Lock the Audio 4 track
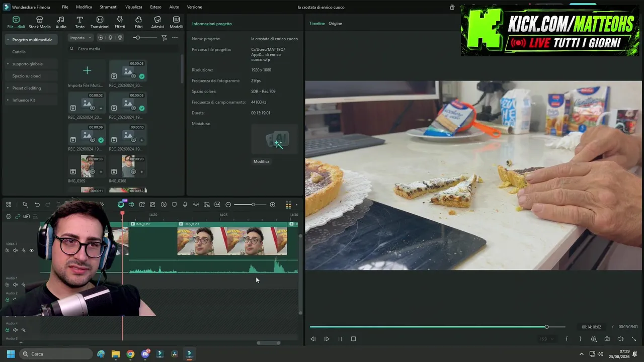The height and width of the screenshot is (362, 644). [x=7, y=330]
